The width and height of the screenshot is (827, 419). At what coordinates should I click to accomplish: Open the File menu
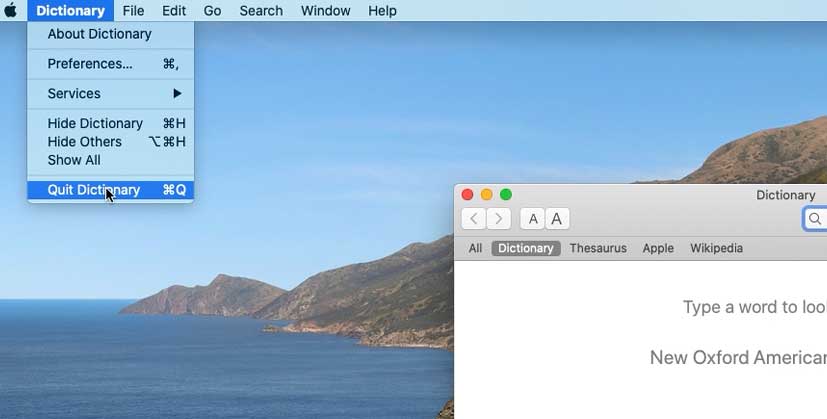coord(133,11)
